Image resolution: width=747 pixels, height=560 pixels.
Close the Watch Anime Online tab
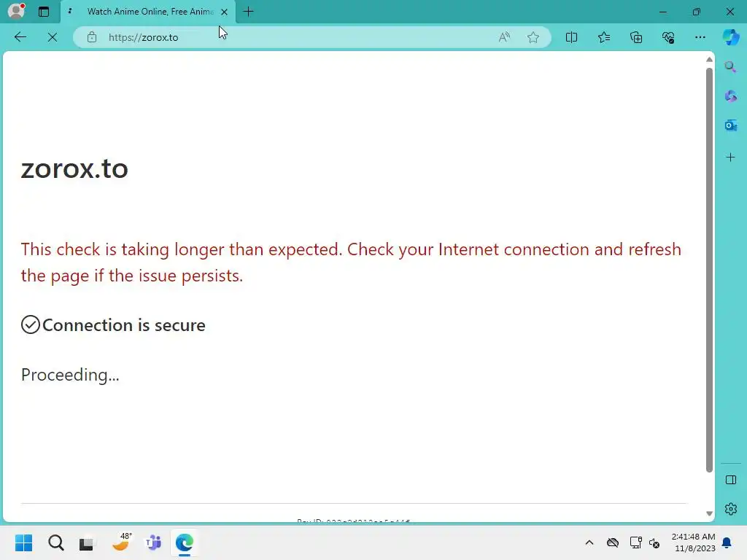[225, 12]
